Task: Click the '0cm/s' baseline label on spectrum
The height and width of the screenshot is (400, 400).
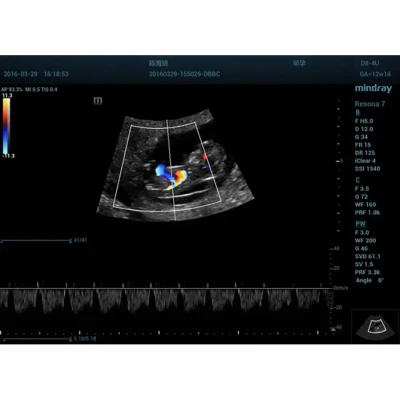Action: [x=341, y=288]
